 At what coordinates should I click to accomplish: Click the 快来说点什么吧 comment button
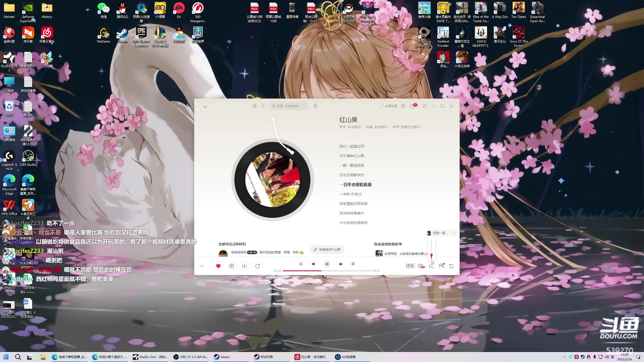pos(327,250)
